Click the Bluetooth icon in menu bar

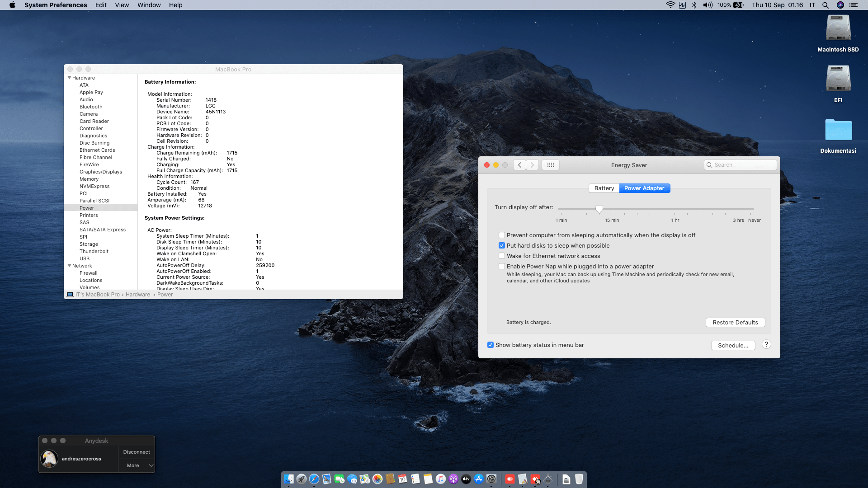694,5
